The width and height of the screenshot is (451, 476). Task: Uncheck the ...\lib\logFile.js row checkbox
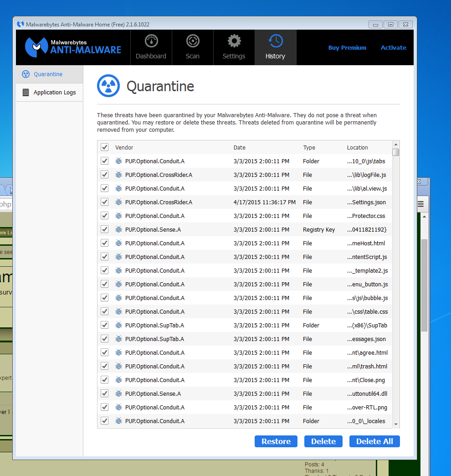pos(105,175)
